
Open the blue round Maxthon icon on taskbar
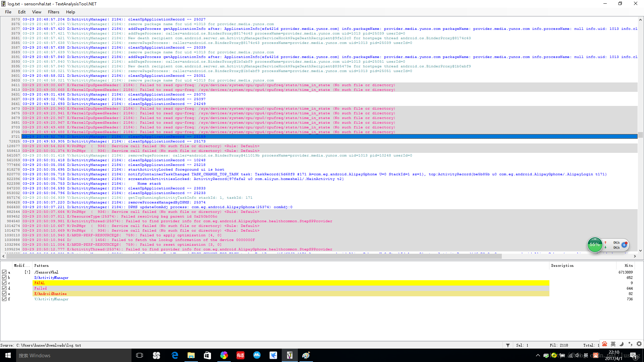257,355
